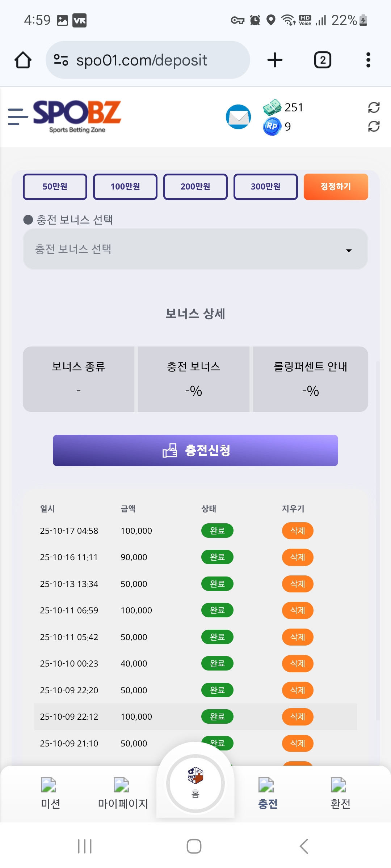Image resolution: width=391 pixels, height=868 pixels.
Task: Refresh the cash balance
Action: (374, 107)
